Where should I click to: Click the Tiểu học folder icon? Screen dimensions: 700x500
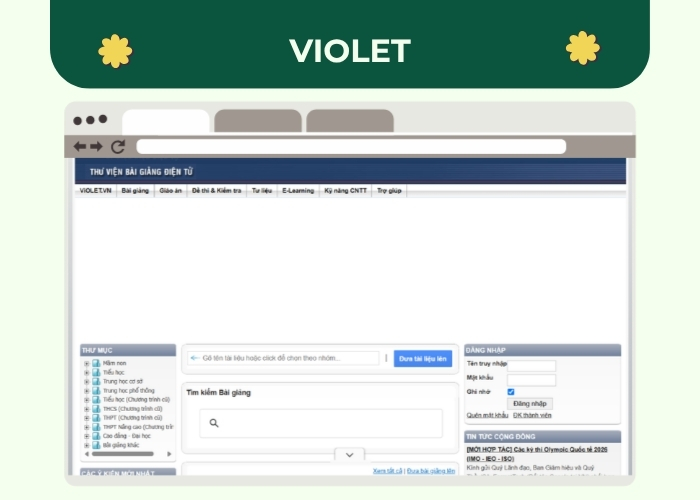pos(96,372)
